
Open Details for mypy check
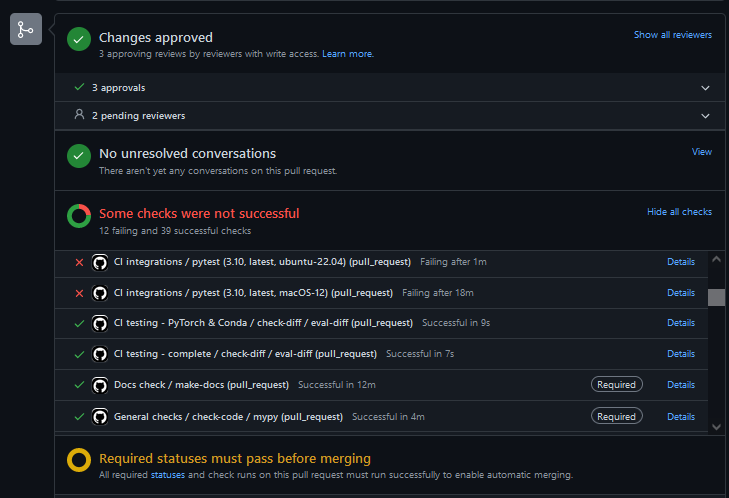pos(681,417)
